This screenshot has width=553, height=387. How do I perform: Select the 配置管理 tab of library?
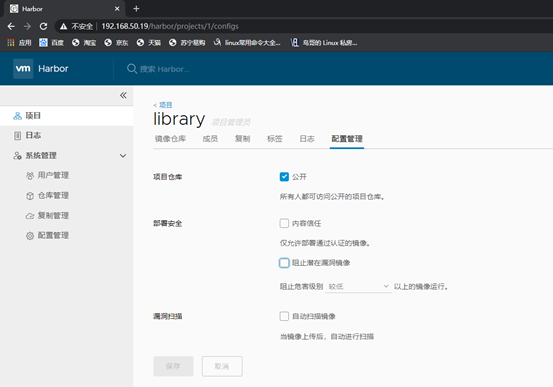click(347, 139)
